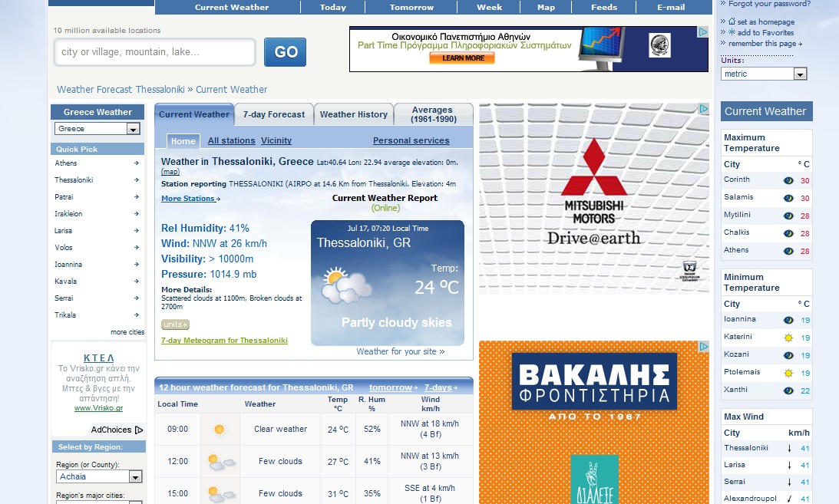Click the few clouds icon at 12:00
This screenshot has width=839, height=504.
[220, 462]
